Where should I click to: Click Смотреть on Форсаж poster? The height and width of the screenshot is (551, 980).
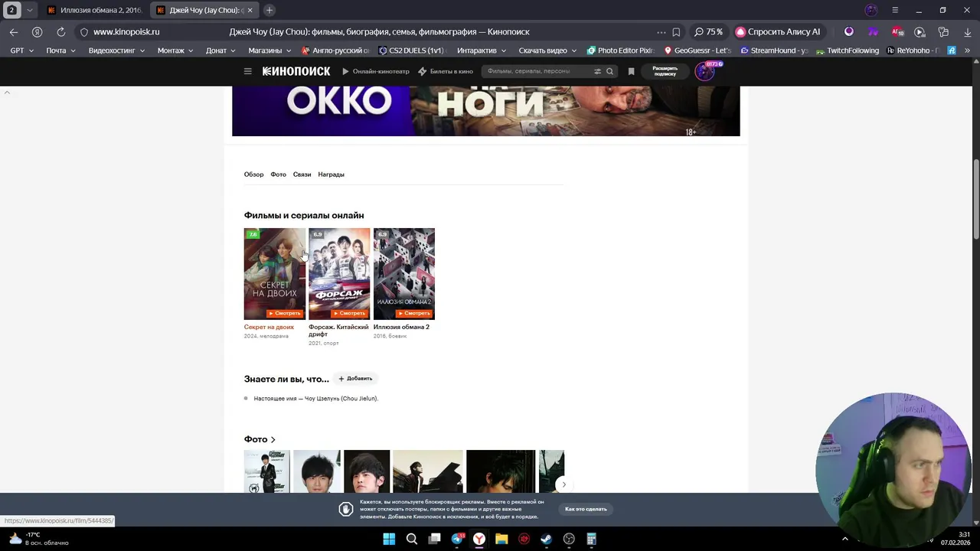pyautogui.click(x=349, y=313)
